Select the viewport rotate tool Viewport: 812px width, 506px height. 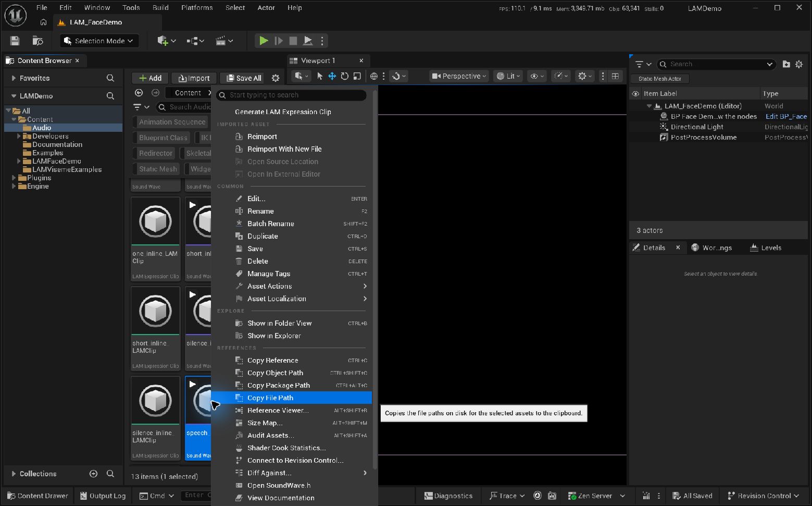344,76
